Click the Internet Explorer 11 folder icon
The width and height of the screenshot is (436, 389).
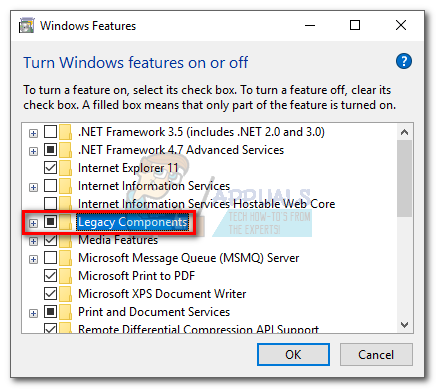point(65,168)
